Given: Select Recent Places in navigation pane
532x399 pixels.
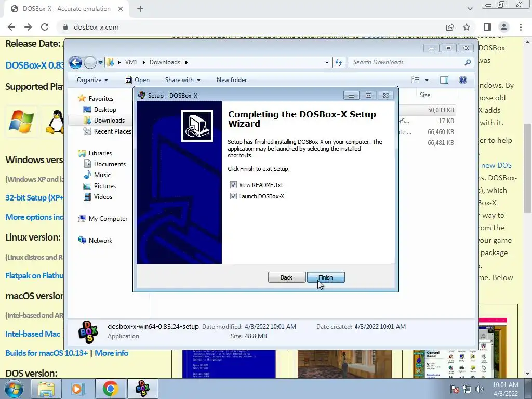Looking at the screenshot, I should coord(113,131).
